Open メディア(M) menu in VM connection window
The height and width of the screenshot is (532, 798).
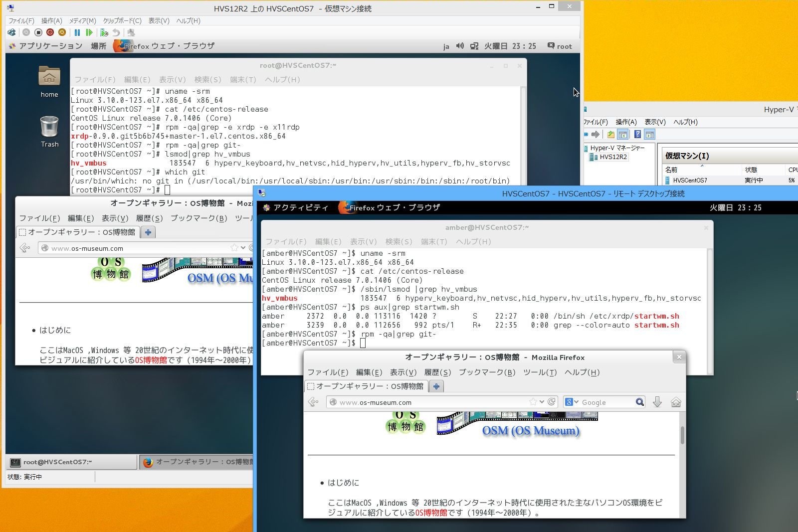(82, 20)
